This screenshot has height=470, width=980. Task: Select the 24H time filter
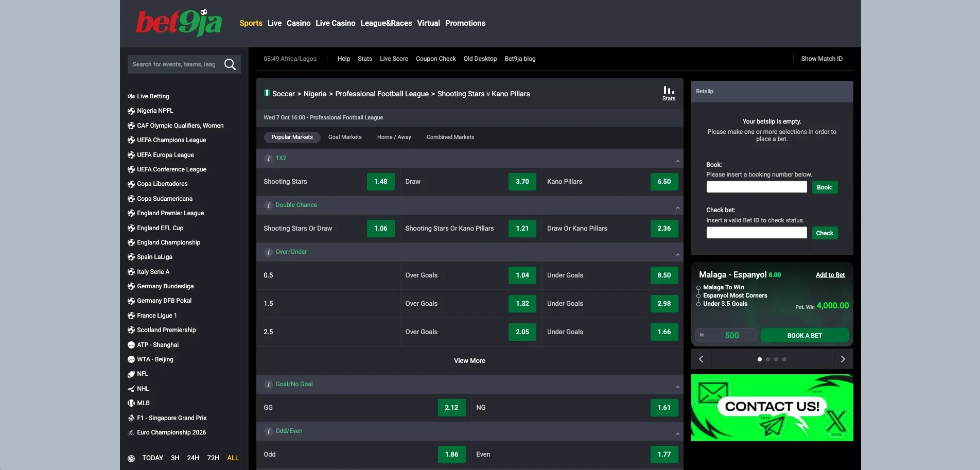pos(193,458)
